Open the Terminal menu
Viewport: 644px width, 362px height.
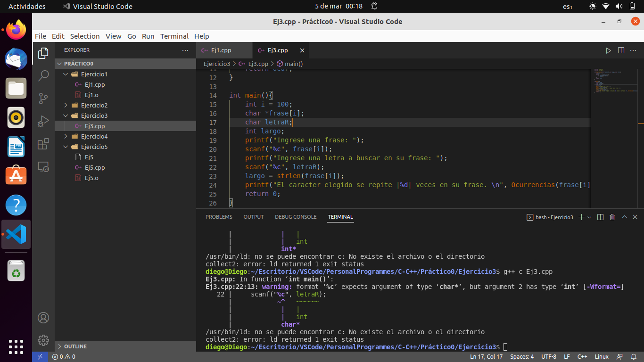pos(174,36)
